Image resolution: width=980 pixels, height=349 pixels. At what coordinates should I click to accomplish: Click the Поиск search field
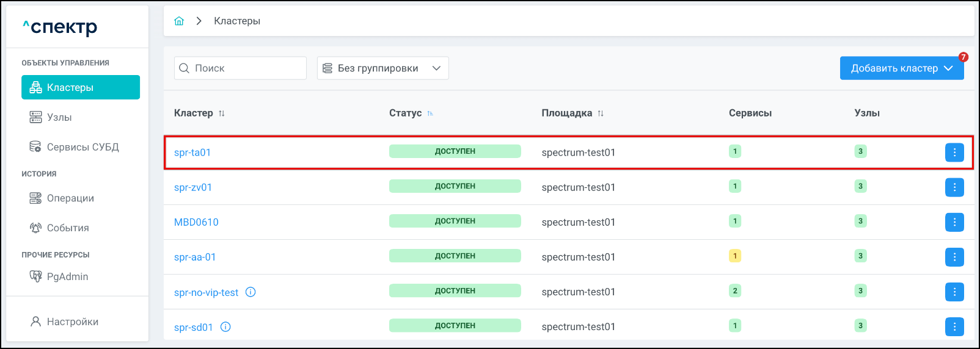click(240, 68)
